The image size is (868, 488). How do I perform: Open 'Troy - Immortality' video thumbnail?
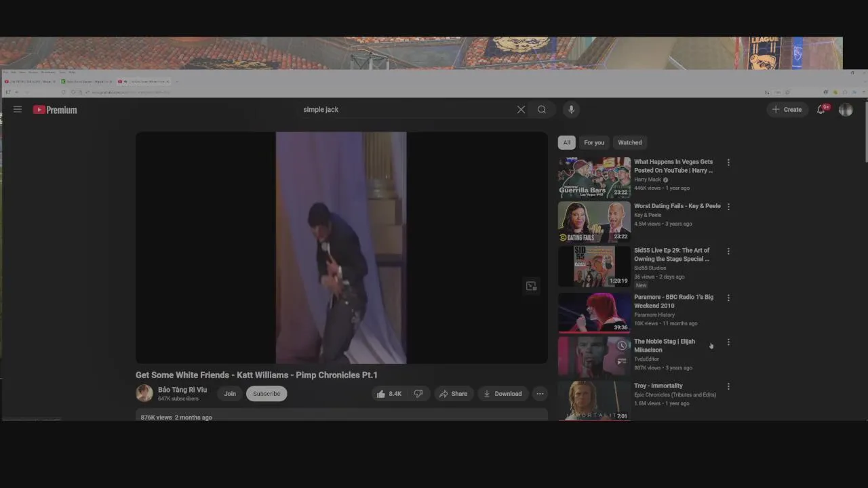coord(594,401)
